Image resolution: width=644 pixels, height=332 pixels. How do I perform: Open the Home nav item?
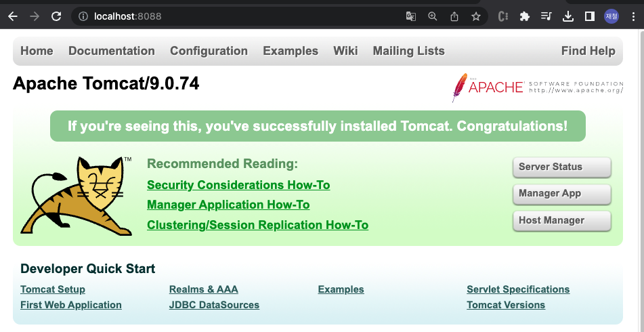37,51
